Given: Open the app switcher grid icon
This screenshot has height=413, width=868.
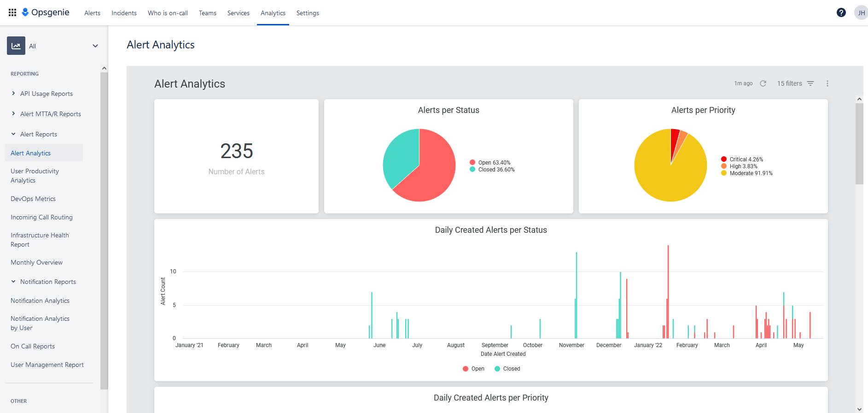Looking at the screenshot, I should click(12, 12).
